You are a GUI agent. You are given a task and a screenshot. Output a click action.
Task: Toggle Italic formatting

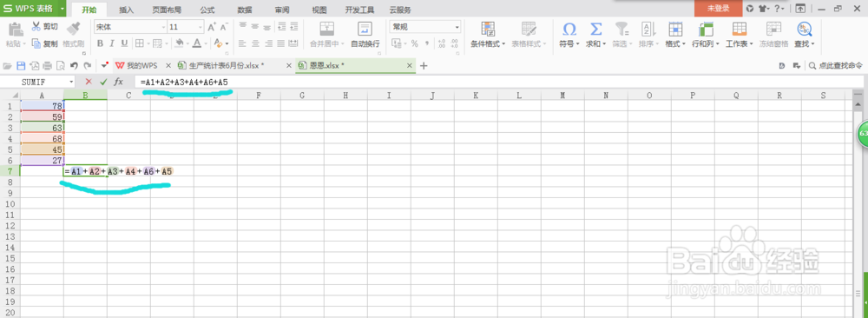point(112,43)
